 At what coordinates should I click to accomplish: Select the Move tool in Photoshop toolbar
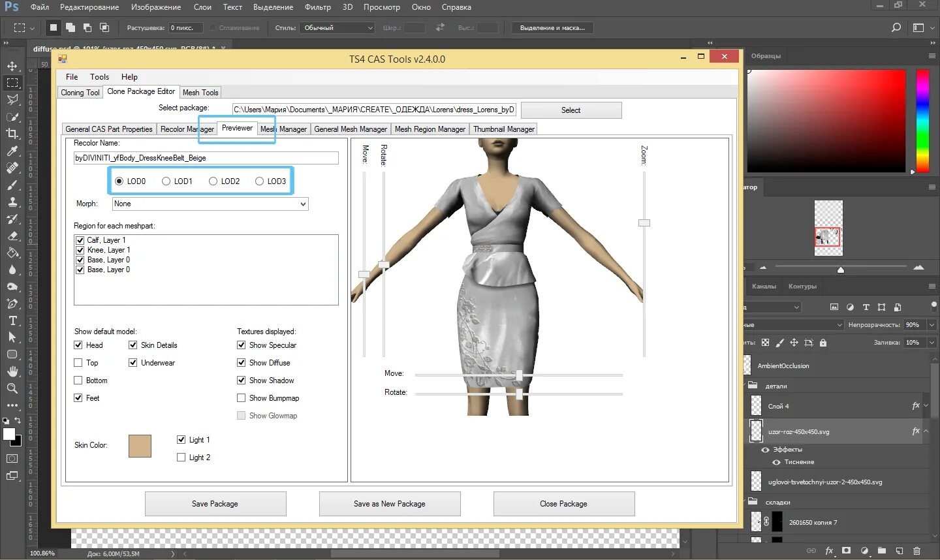pos(12,66)
